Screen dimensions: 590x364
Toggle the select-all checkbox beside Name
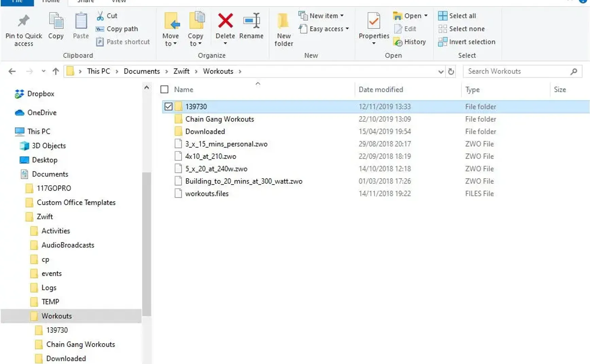pyautogui.click(x=164, y=89)
